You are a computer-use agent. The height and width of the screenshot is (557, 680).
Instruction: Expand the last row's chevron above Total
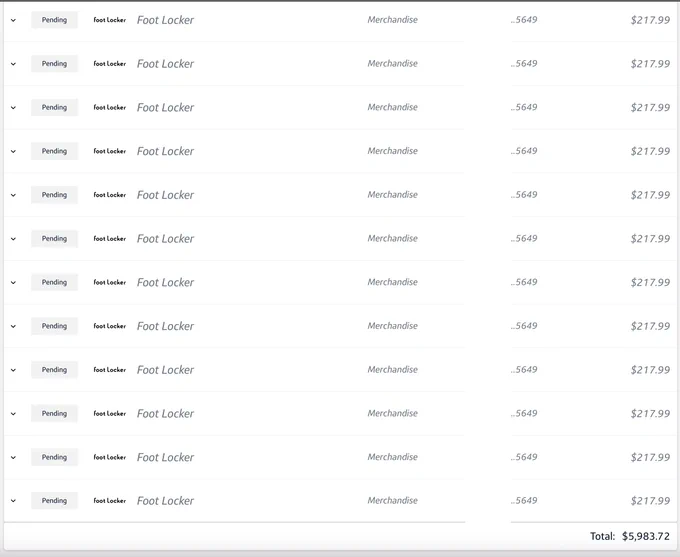pyautogui.click(x=13, y=501)
